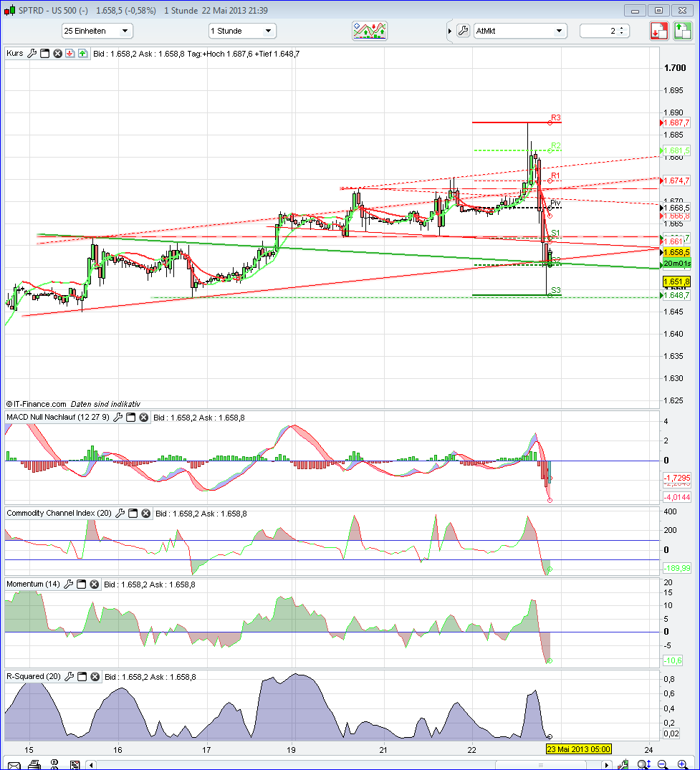Open order settings wrench beside AtMkt
Image resolution: width=700 pixels, height=770 pixels.
pos(463,31)
